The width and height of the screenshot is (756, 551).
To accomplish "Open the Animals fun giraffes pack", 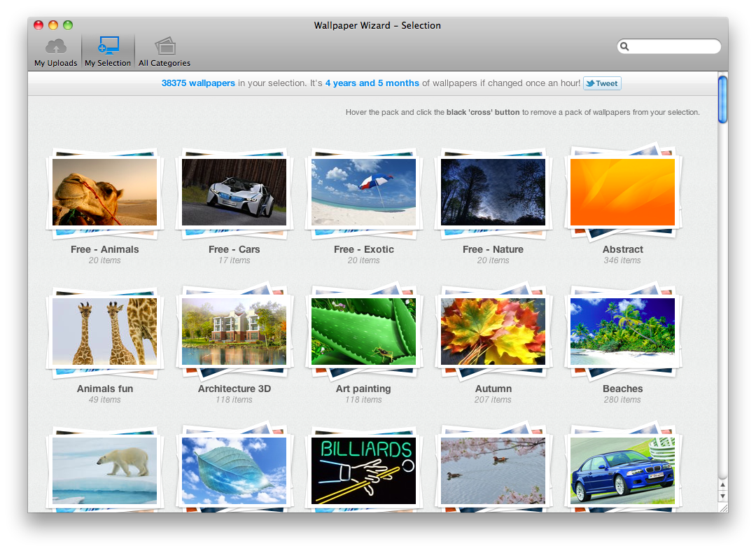I will 104,331.
